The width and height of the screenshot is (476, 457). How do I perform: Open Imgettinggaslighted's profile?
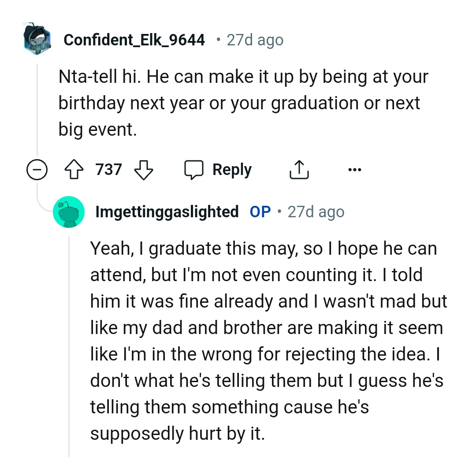[x=166, y=212]
